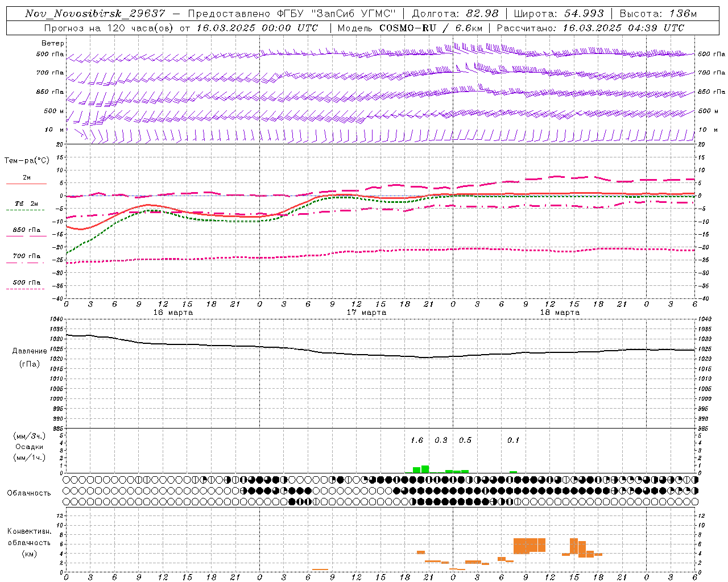The height and width of the screenshot is (582, 728).
Task: Click the Рассчитано 16.03.2025 04:39 UTC timestamp
Action: point(590,28)
